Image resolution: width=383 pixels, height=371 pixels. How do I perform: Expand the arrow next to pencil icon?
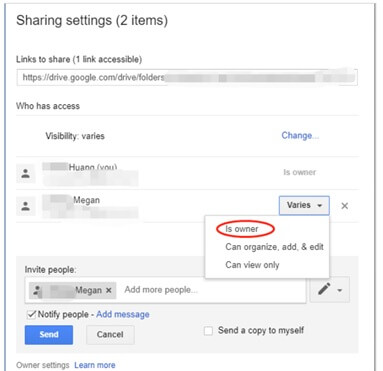[340, 290]
